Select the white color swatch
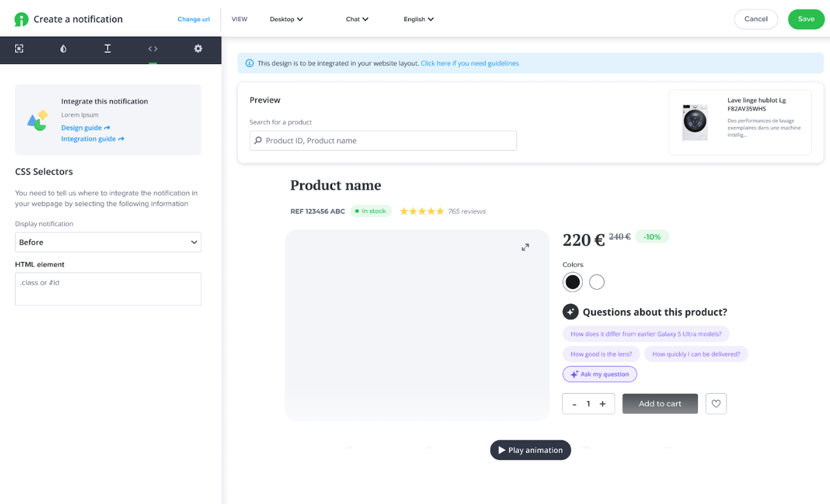830x504 pixels. 597,282
